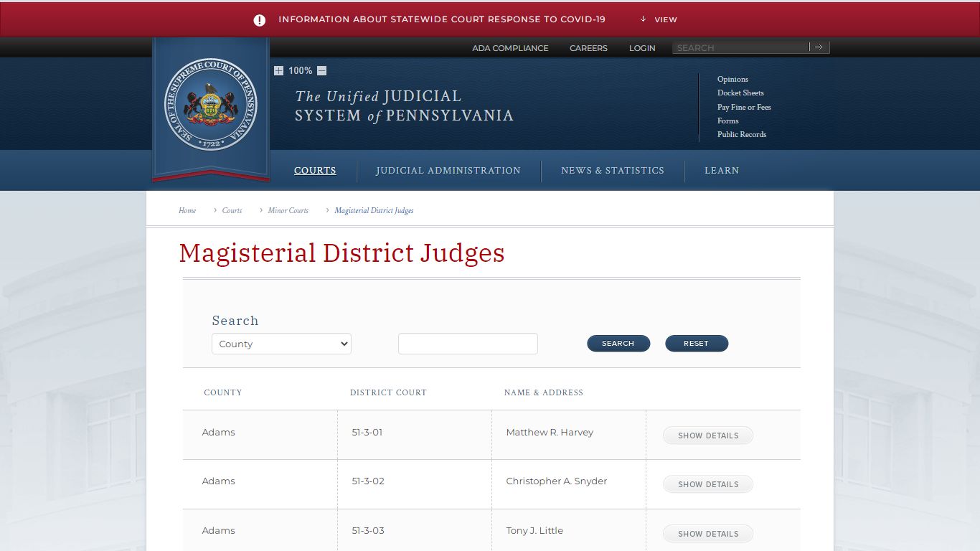Click the COVID-19 alert exclamation icon
Image resolution: width=980 pixels, height=551 pixels.
click(x=260, y=20)
